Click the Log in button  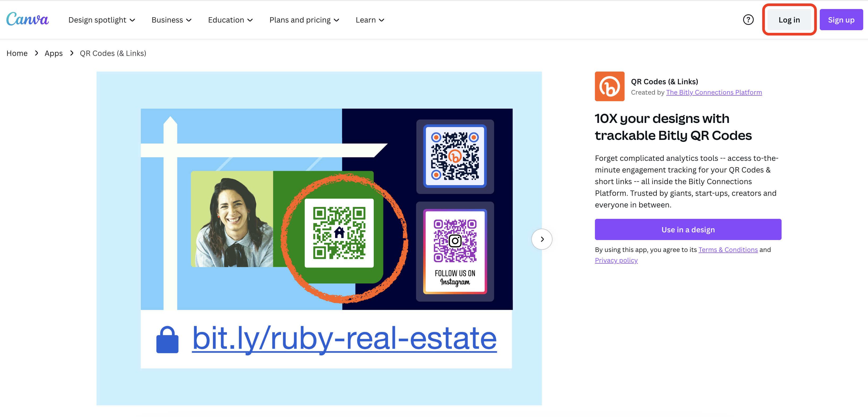(x=789, y=20)
